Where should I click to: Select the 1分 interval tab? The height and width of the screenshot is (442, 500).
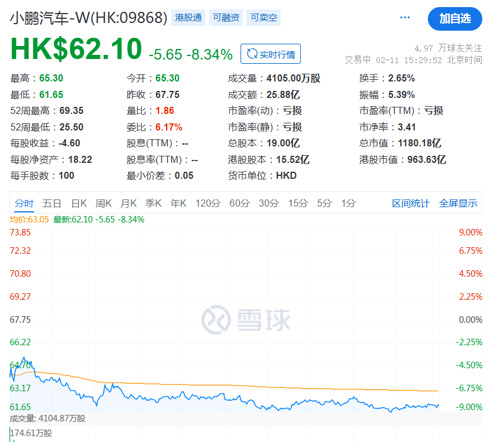[x=348, y=203]
